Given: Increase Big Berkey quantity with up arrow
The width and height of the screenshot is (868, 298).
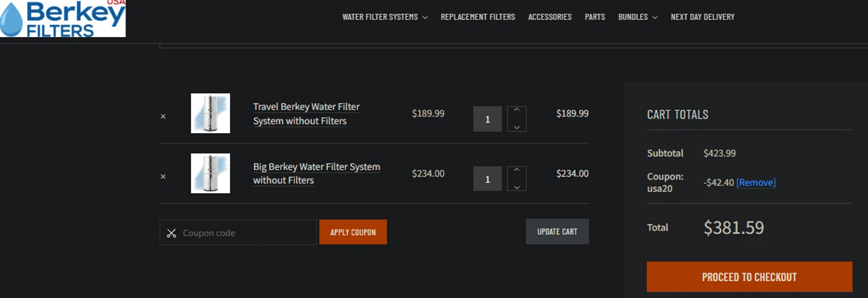Looking at the screenshot, I should pos(517,170).
